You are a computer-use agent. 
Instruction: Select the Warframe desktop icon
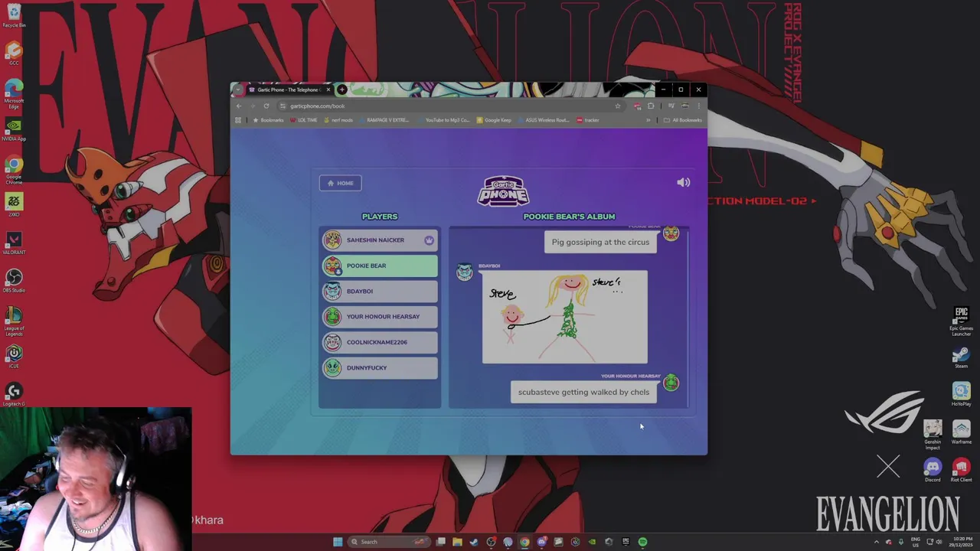tap(961, 432)
